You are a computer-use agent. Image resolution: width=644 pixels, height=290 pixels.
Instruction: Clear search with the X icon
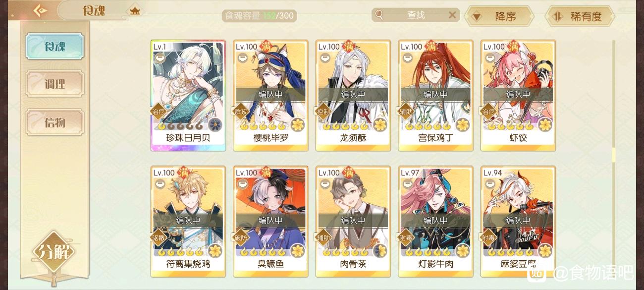tap(452, 15)
